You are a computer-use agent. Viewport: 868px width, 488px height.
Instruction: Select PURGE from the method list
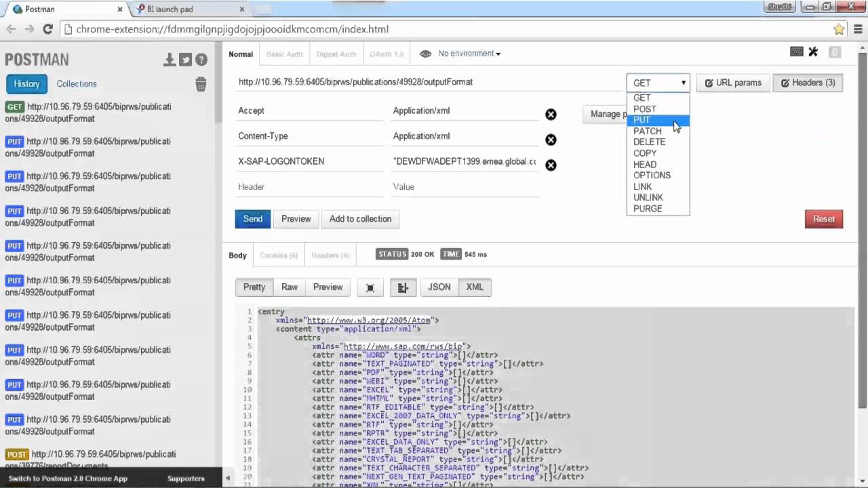pyautogui.click(x=658, y=209)
